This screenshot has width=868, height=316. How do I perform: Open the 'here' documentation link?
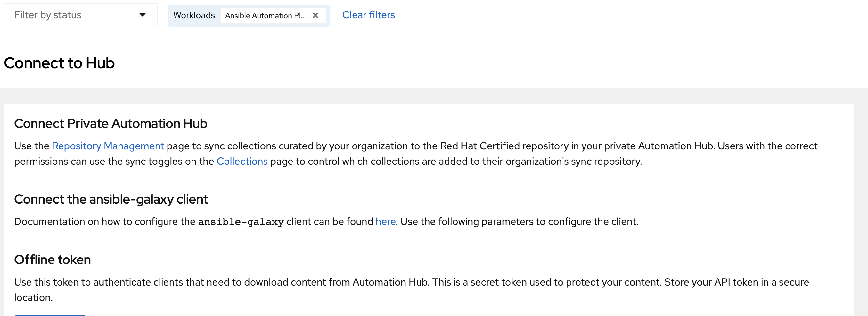(x=385, y=221)
